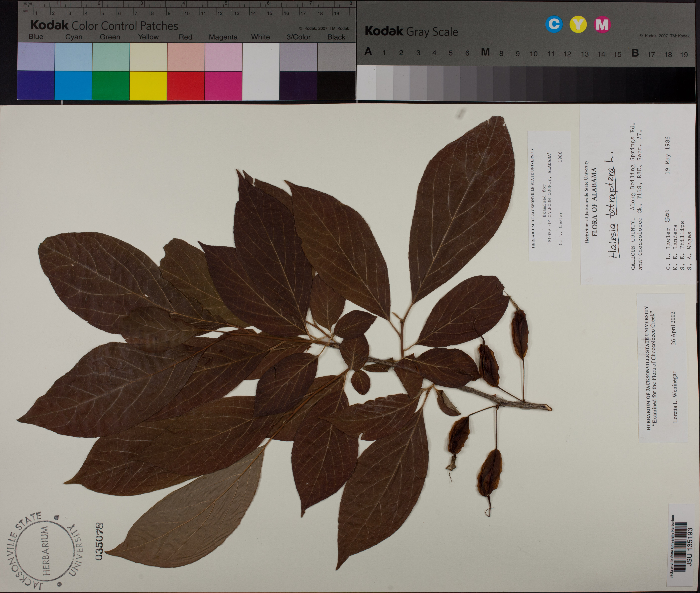
Task: Click the 'Magenta' patch label
Action: [223, 37]
